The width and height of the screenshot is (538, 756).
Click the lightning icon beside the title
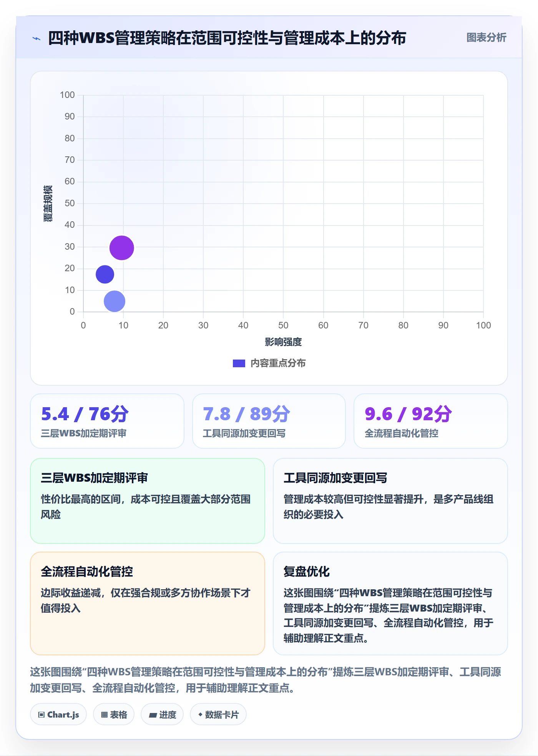tap(37, 38)
